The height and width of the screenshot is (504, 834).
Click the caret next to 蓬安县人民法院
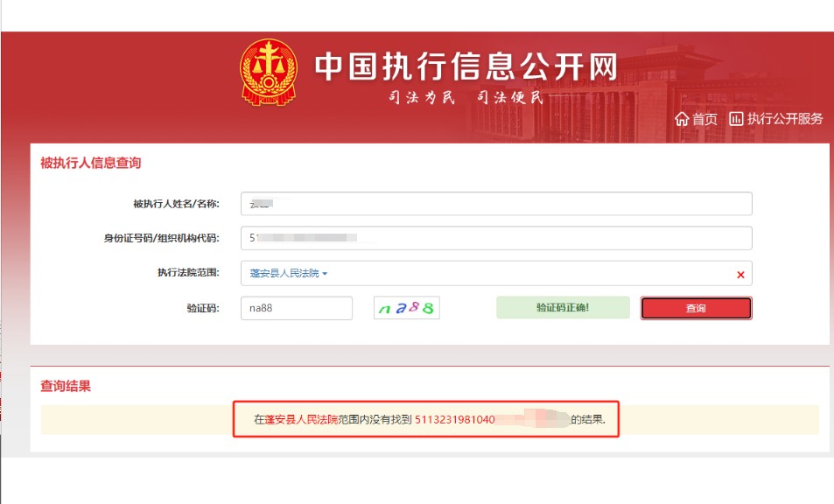click(325, 274)
